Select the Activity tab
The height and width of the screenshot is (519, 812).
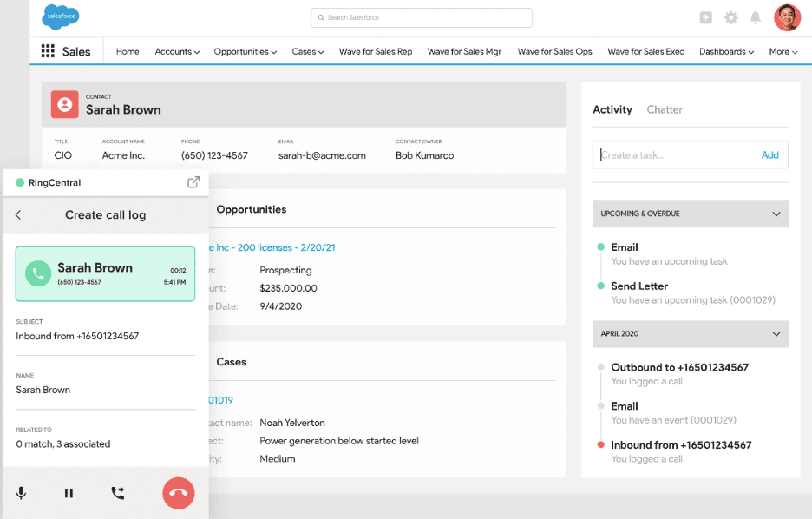pos(612,109)
